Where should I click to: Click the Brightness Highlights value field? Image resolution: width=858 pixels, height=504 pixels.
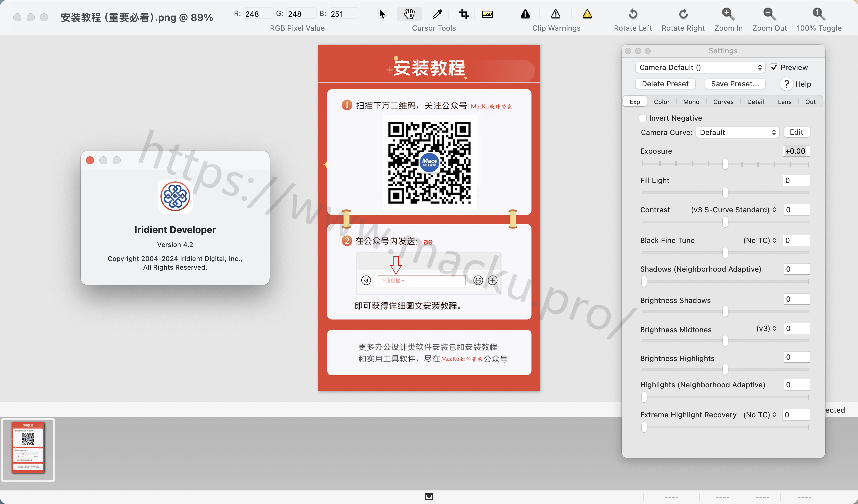[x=796, y=357]
